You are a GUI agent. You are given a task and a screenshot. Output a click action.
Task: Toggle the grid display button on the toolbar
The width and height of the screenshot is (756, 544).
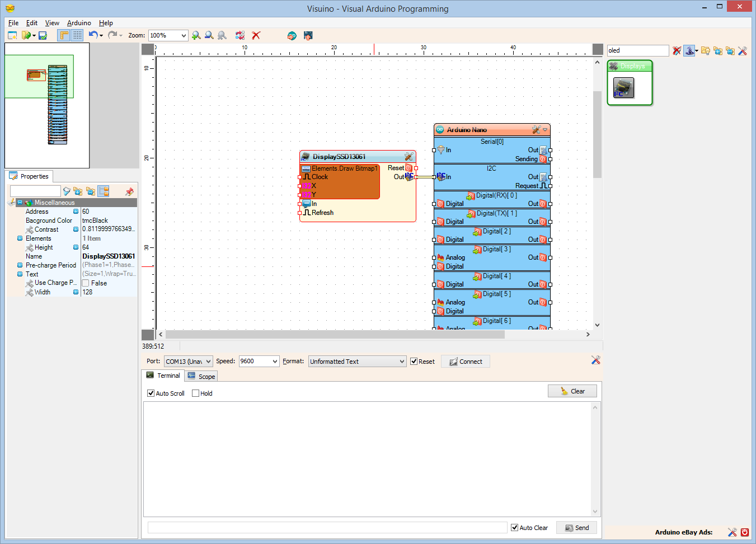pos(77,35)
